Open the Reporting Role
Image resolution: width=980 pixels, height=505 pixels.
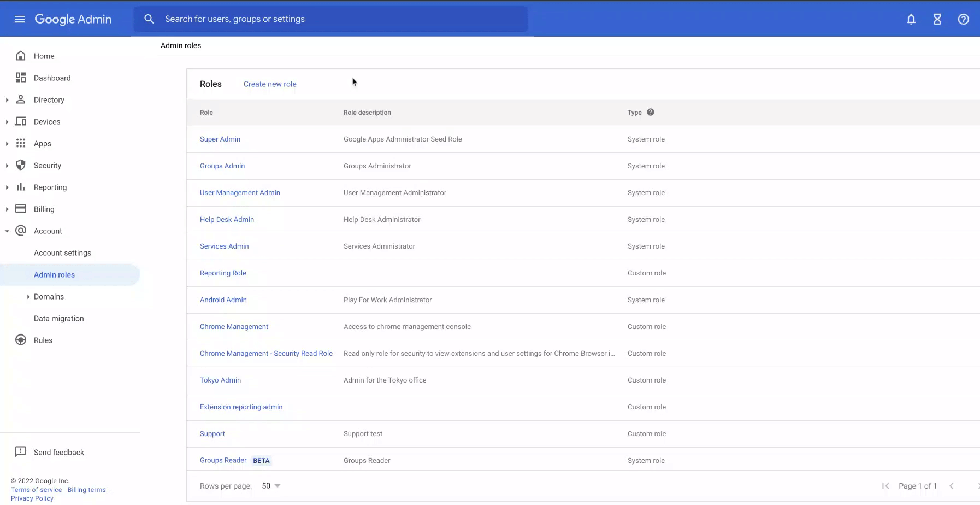[223, 273]
